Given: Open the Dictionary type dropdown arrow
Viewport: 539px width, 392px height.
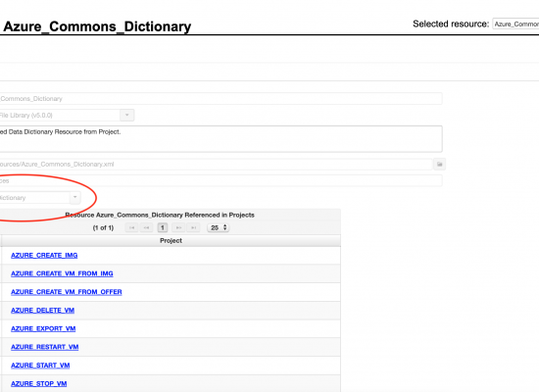Looking at the screenshot, I should pyautogui.click(x=74, y=197).
